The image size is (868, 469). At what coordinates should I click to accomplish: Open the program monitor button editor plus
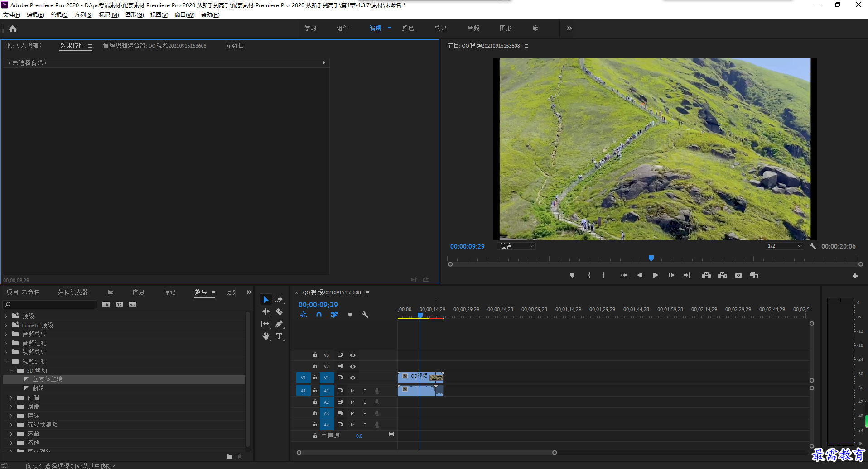tap(855, 276)
